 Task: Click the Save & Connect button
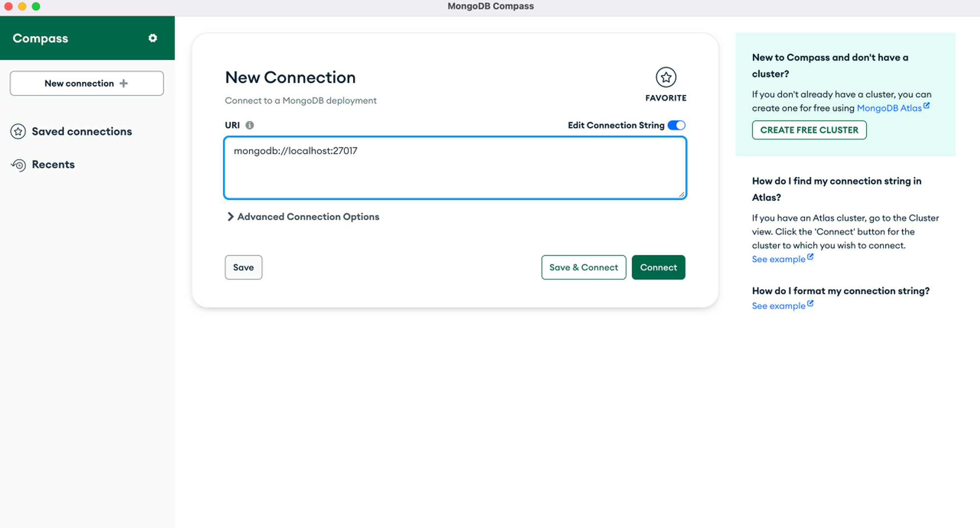tap(584, 267)
